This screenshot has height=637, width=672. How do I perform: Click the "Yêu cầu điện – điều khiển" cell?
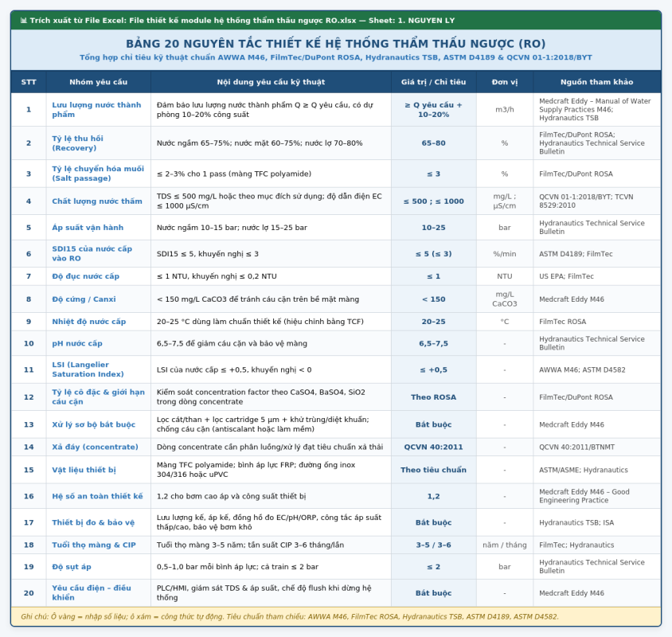pyautogui.click(x=99, y=593)
